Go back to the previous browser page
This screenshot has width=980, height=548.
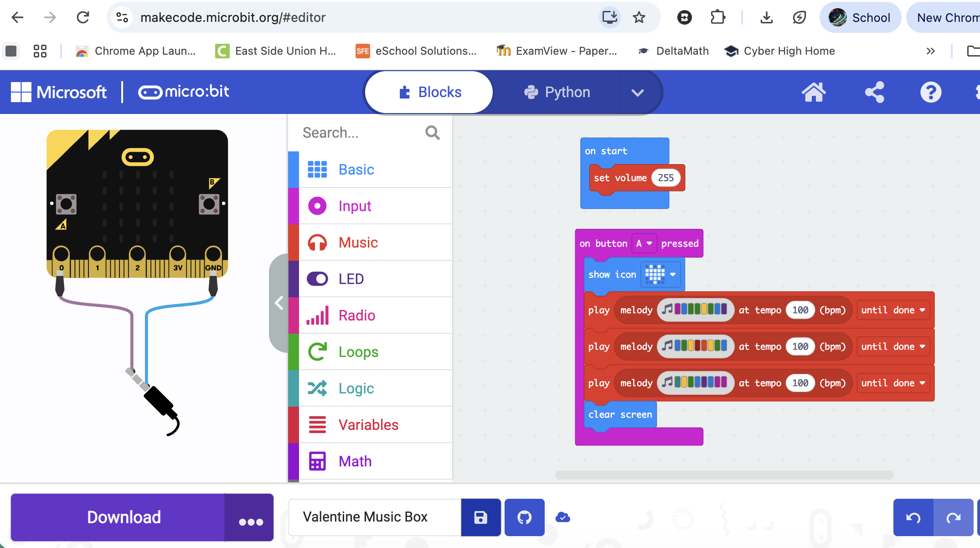[17, 17]
